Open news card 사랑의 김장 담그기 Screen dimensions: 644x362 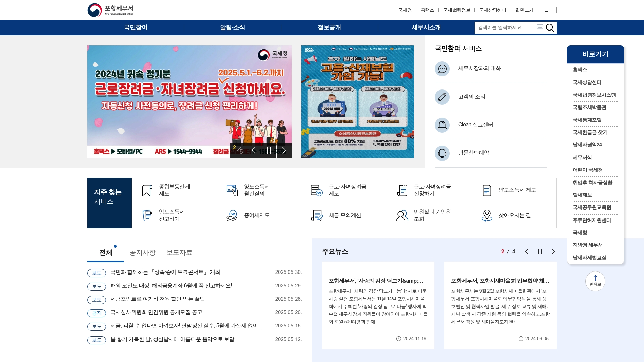pyautogui.click(x=378, y=305)
